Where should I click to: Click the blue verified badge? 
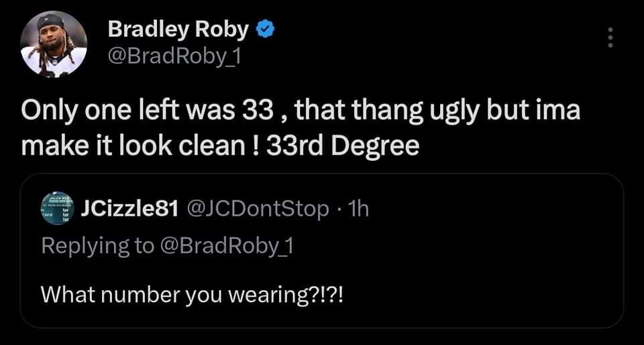tap(266, 30)
